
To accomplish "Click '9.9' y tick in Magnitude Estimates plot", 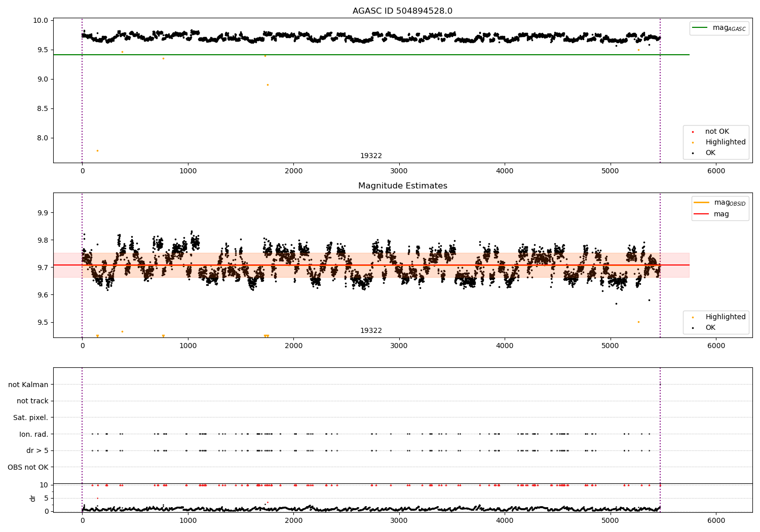I will click(43, 213).
